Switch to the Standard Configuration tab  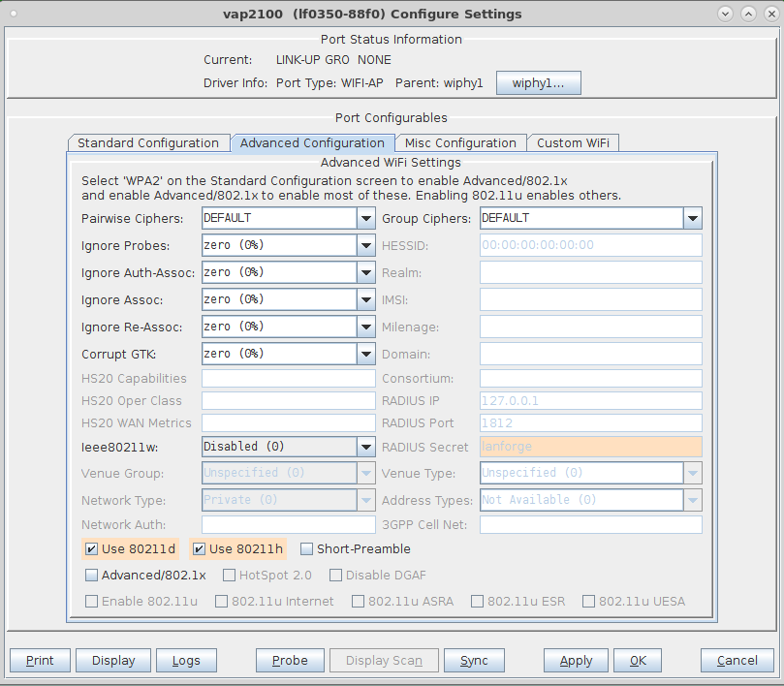click(x=148, y=143)
